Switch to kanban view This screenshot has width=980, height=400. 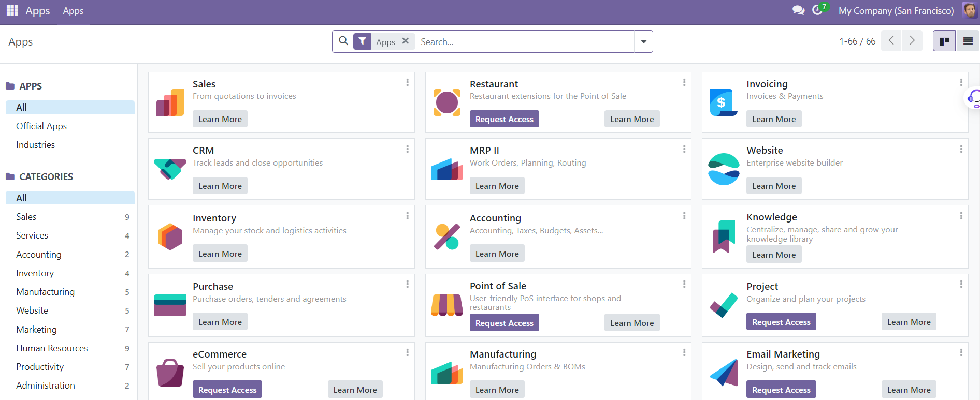coord(944,41)
